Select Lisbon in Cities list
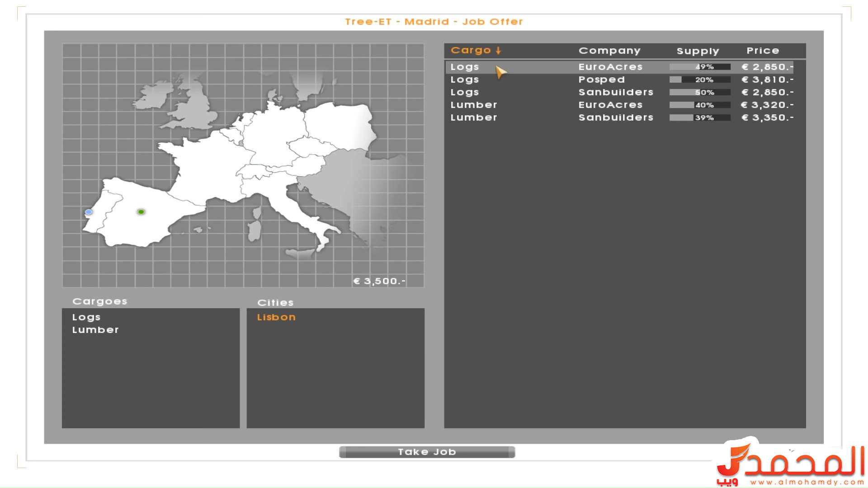The height and width of the screenshot is (488, 868). 276,317
